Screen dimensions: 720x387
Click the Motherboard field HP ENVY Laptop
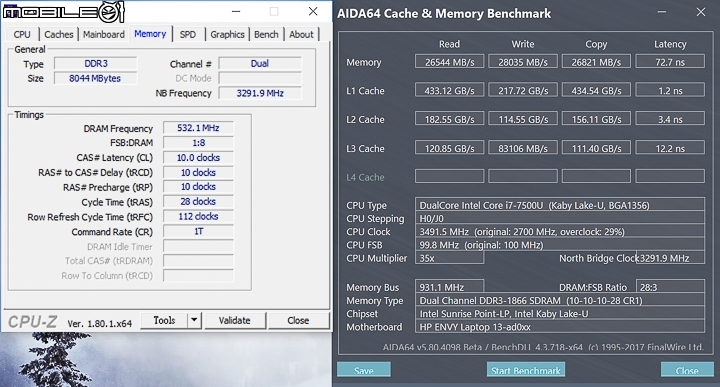point(560,327)
